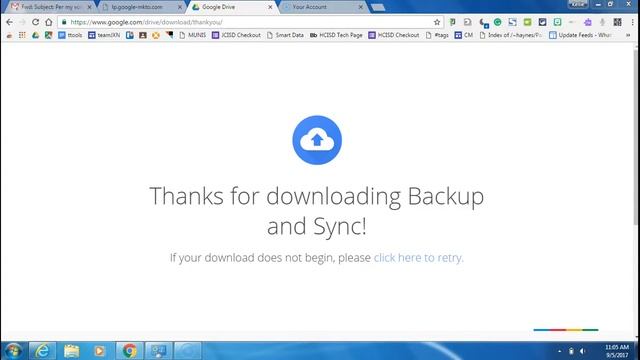Click the Chrome taskbar icon
This screenshot has height=360, width=640.
pyautogui.click(x=129, y=351)
